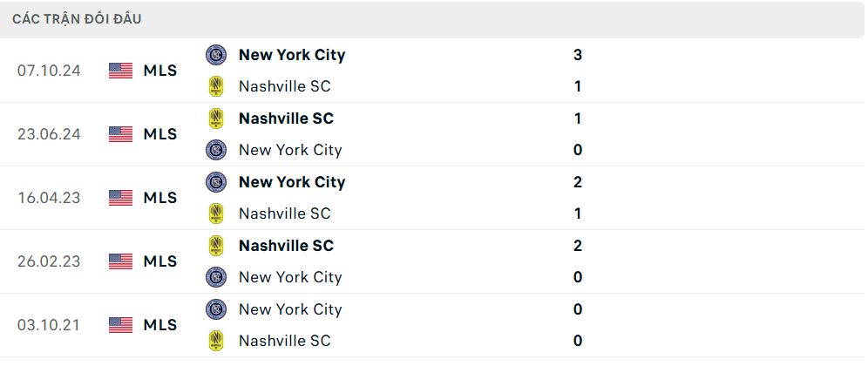Select bold New York City name, 07.10.24 match
This screenshot has width=868, height=366.
[x=292, y=55]
